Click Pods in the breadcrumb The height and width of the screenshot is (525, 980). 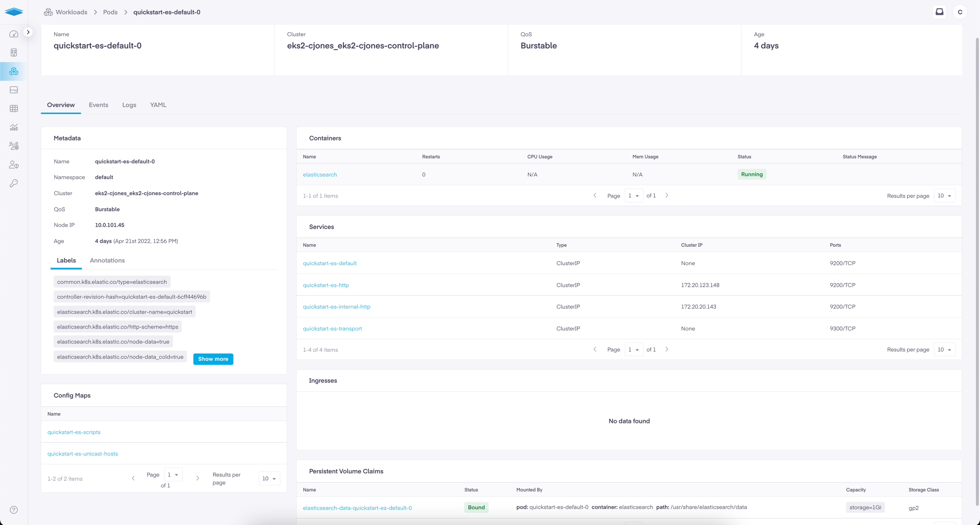pyautogui.click(x=110, y=12)
